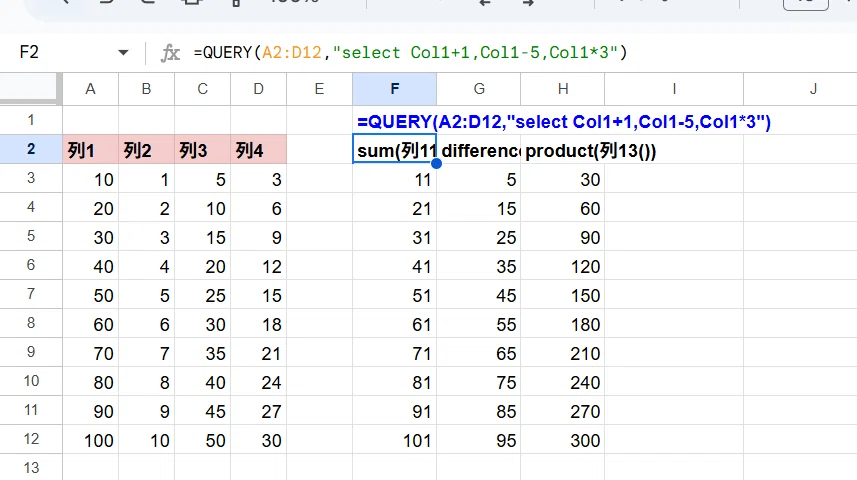Image resolution: width=857 pixels, height=480 pixels.
Task: Click cell G7 with value 45 in the difference column
Action: (479, 295)
